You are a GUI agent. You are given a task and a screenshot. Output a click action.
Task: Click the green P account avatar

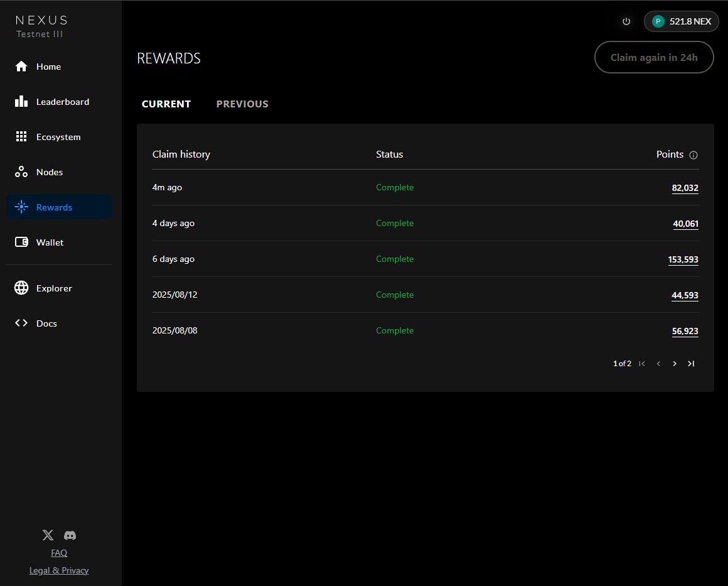pos(658,21)
